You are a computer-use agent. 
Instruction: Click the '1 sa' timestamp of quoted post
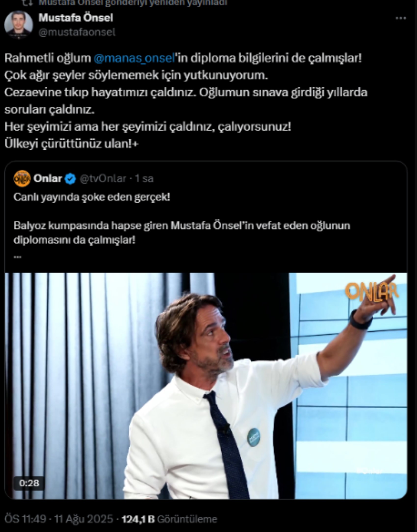(x=144, y=179)
